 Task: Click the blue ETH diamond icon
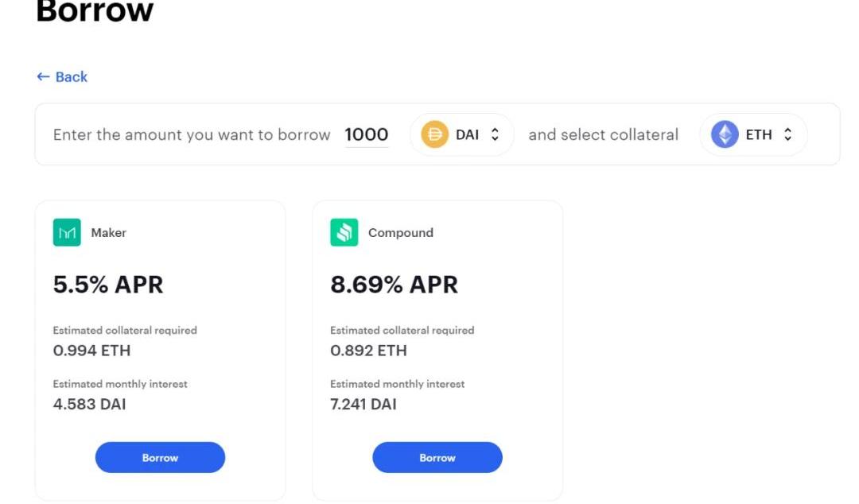pos(724,134)
